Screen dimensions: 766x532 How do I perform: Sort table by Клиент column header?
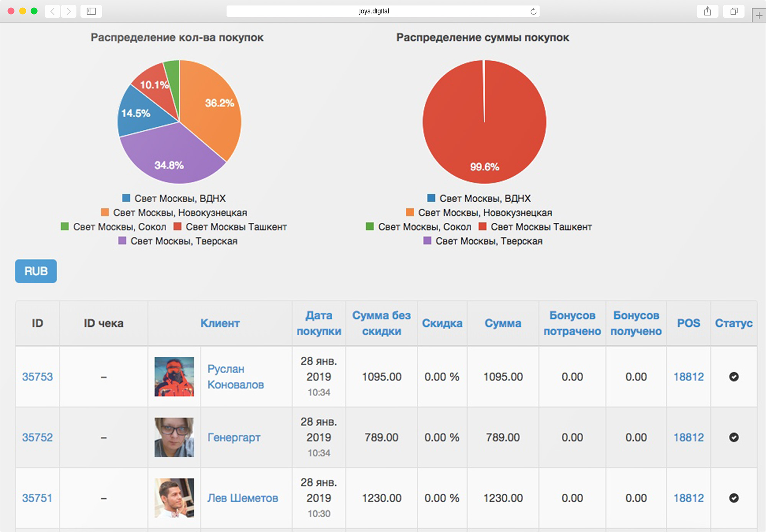point(220,323)
